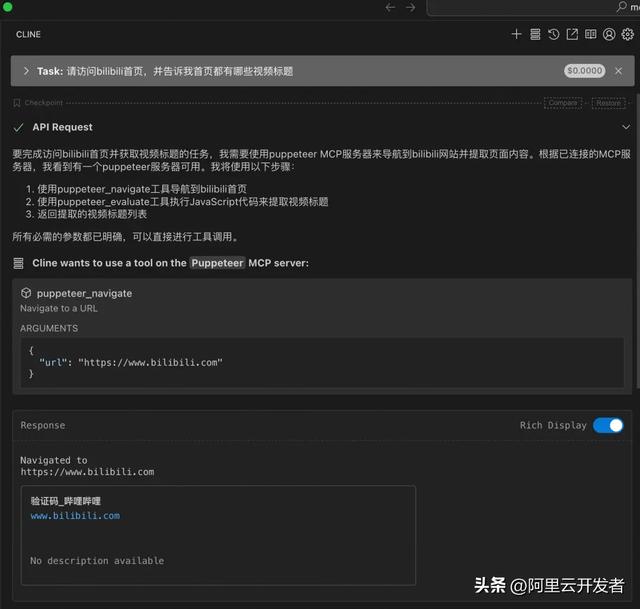The image size is (640, 609).
Task: Click the MCP server stack icon beside Cline wants
Action: tap(18, 263)
